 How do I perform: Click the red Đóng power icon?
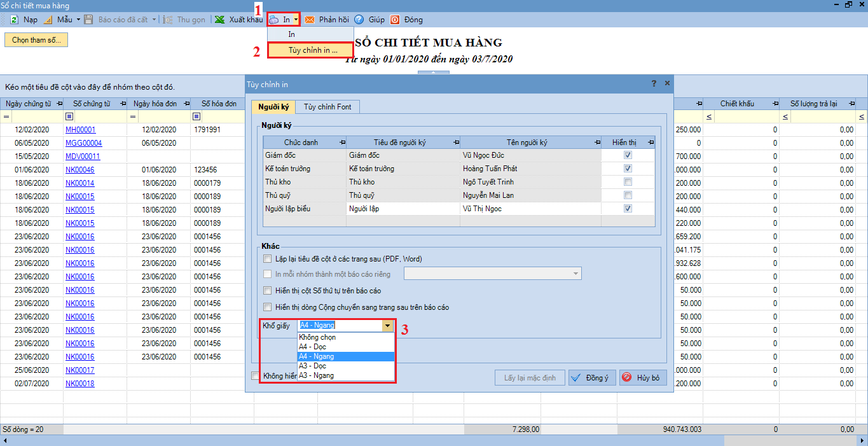tap(395, 20)
